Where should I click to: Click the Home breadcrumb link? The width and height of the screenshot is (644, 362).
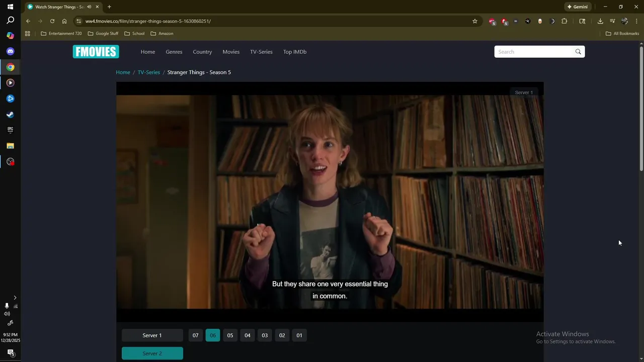[x=123, y=72]
